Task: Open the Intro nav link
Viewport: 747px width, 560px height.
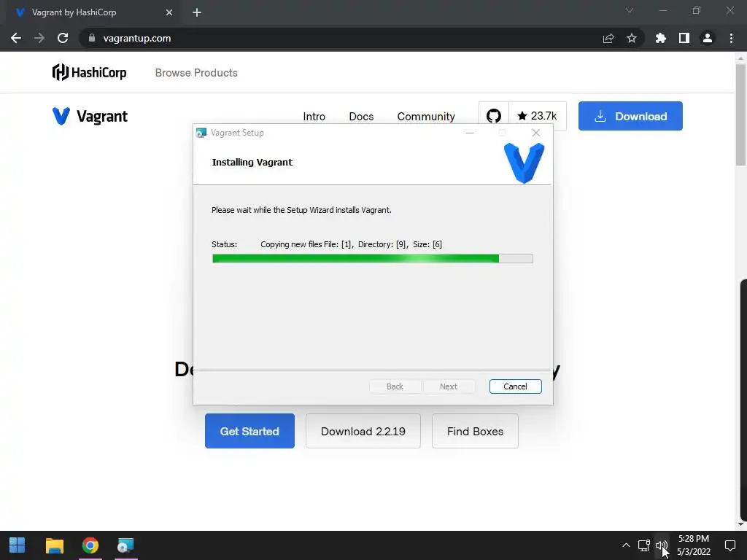Action: coord(314,117)
